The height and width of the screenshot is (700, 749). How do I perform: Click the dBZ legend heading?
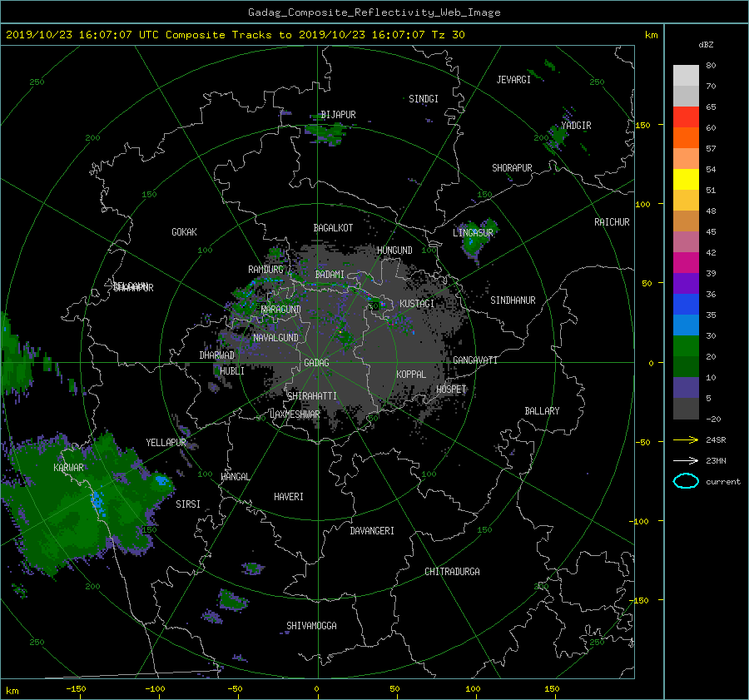point(706,45)
